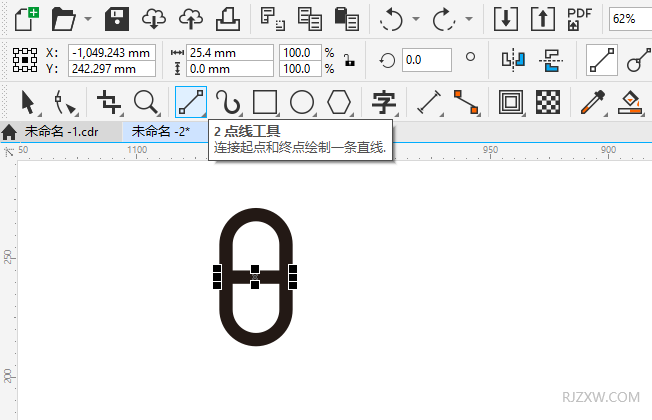Screen dimensions: 652x420
Task: Open the redo history dropdown
Action: (x=469, y=19)
